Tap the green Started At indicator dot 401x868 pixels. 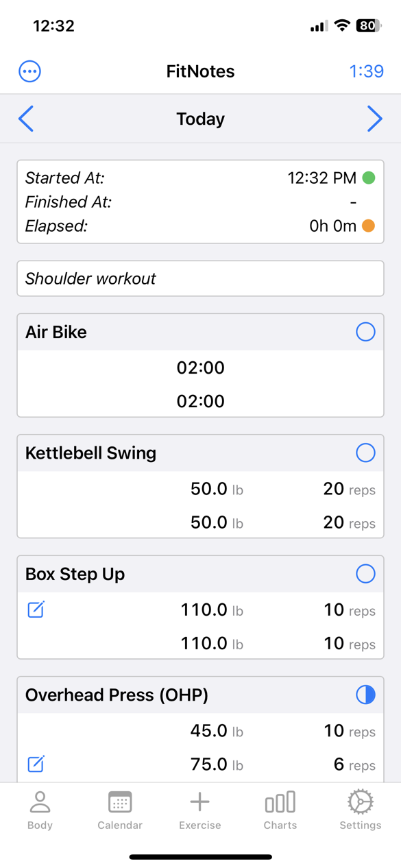[369, 178]
